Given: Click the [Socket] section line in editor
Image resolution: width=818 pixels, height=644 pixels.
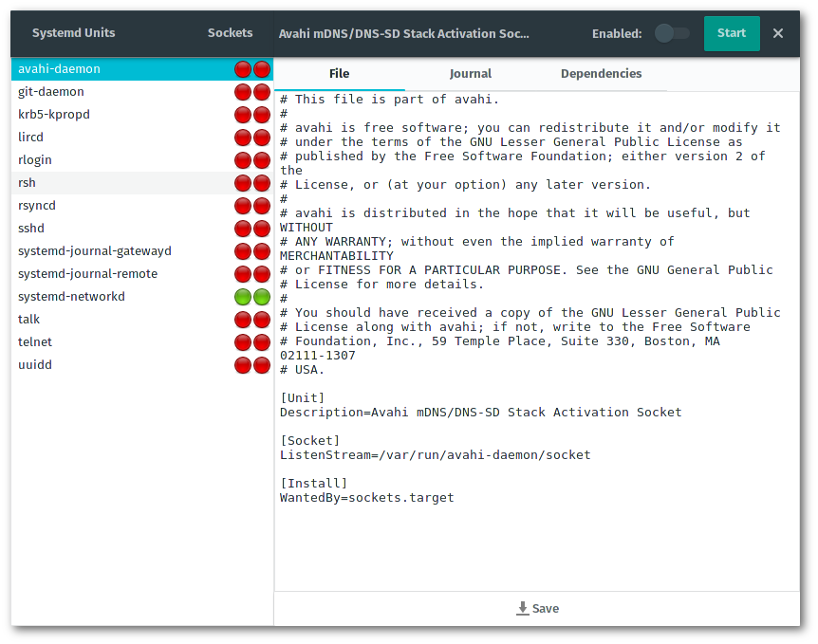Looking at the screenshot, I should (x=310, y=441).
